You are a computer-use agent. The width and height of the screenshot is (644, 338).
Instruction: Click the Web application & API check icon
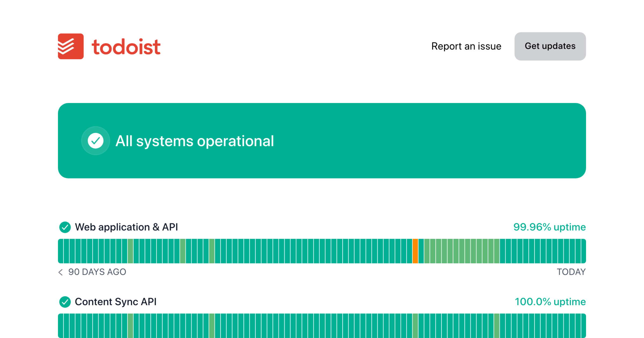coord(65,227)
